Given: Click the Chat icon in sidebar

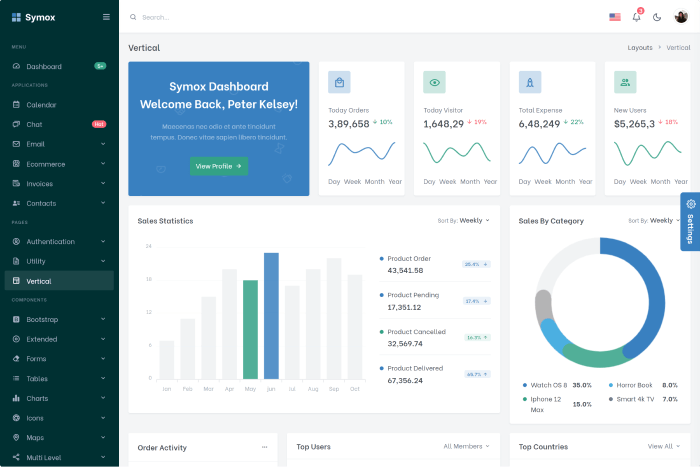Looking at the screenshot, I should (x=16, y=124).
